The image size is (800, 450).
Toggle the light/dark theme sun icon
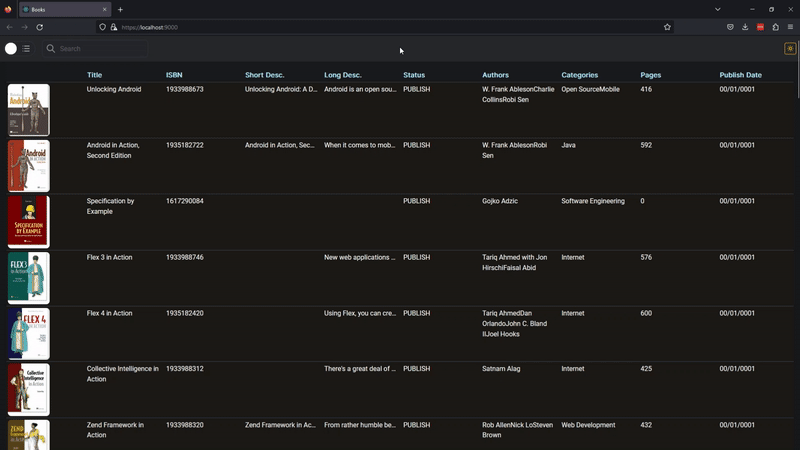[x=790, y=48]
